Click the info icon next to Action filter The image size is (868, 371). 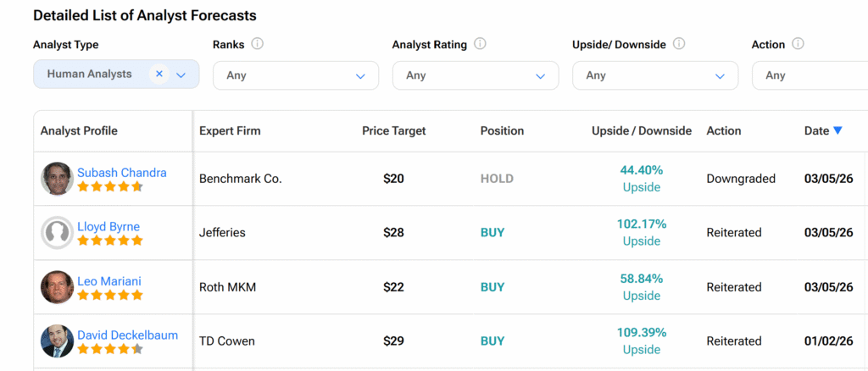coord(798,44)
